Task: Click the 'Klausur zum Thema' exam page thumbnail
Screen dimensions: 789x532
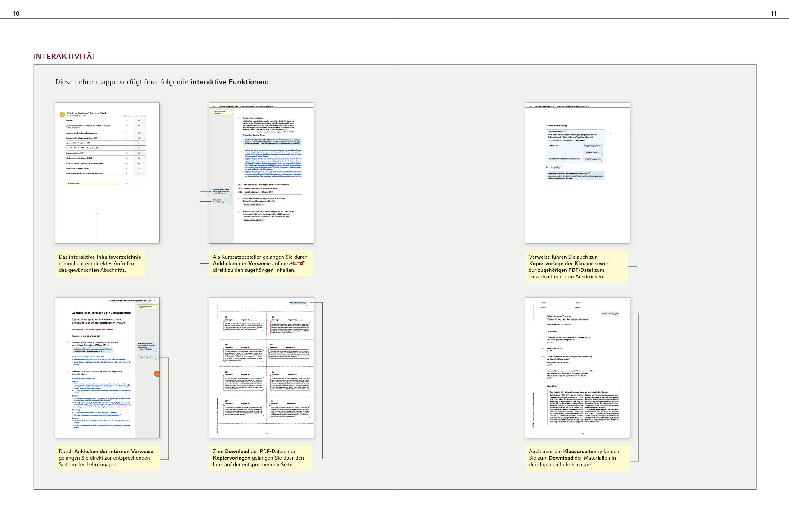Action: (x=577, y=367)
